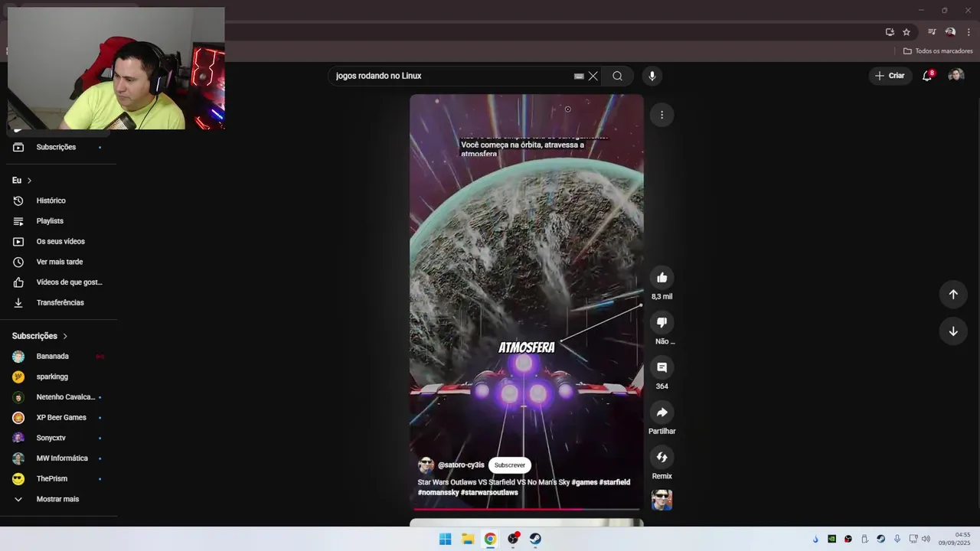Screen dimensions: 980x551
Task: Seek on the Shorts red progress bar
Action: pos(527,509)
